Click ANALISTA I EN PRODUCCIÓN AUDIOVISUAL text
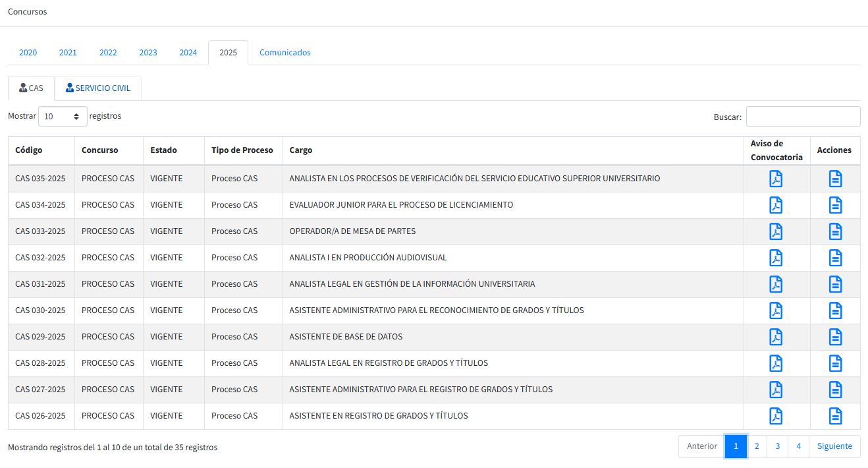This screenshot has height=468, width=868. click(x=368, y=258)
